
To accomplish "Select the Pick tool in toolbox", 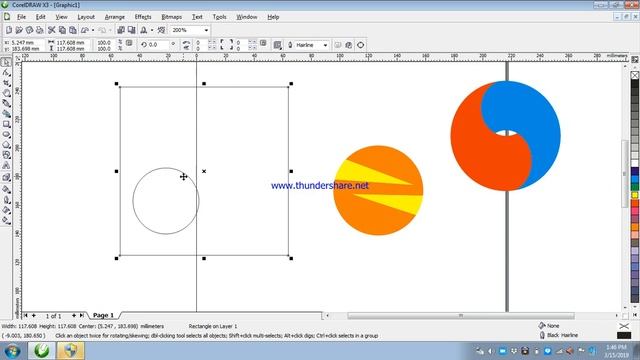I will 6,62.
